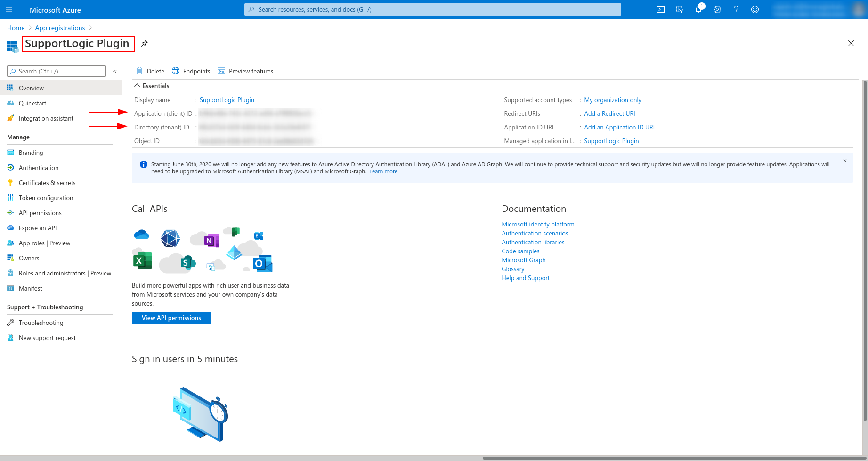Click the Endpoints globe icon
This screenshot has width=868, height=461.
coord(176,71)
